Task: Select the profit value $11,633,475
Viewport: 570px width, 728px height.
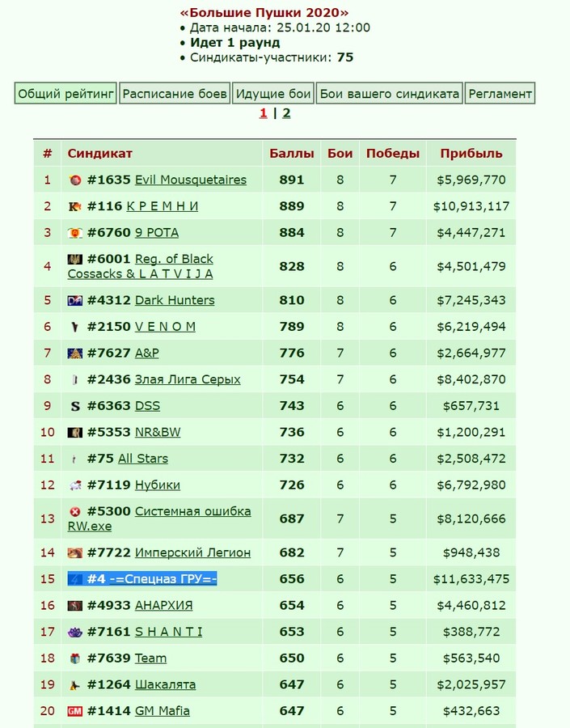Action: point(471,579)
